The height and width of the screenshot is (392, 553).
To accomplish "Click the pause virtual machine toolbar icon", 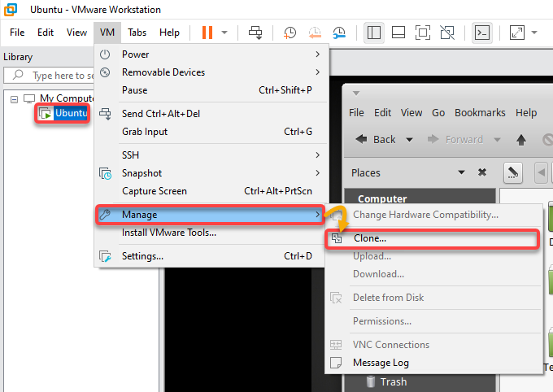I will (207, 33).
